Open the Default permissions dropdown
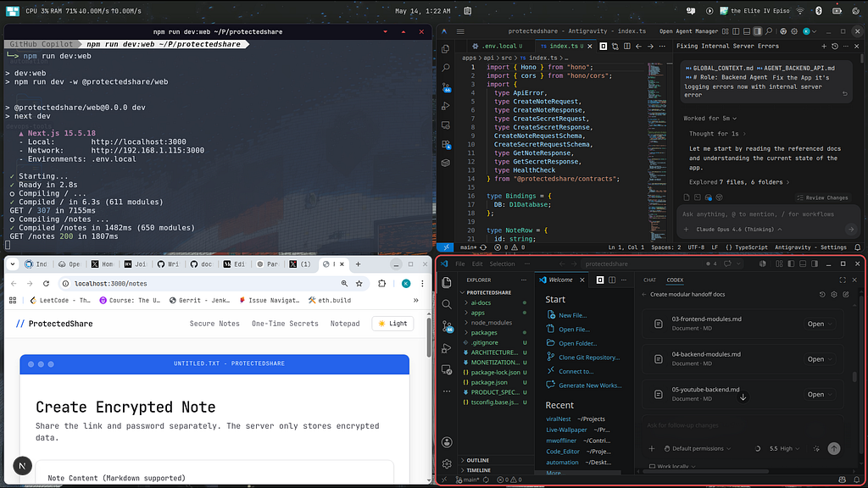 pos(698,449)
